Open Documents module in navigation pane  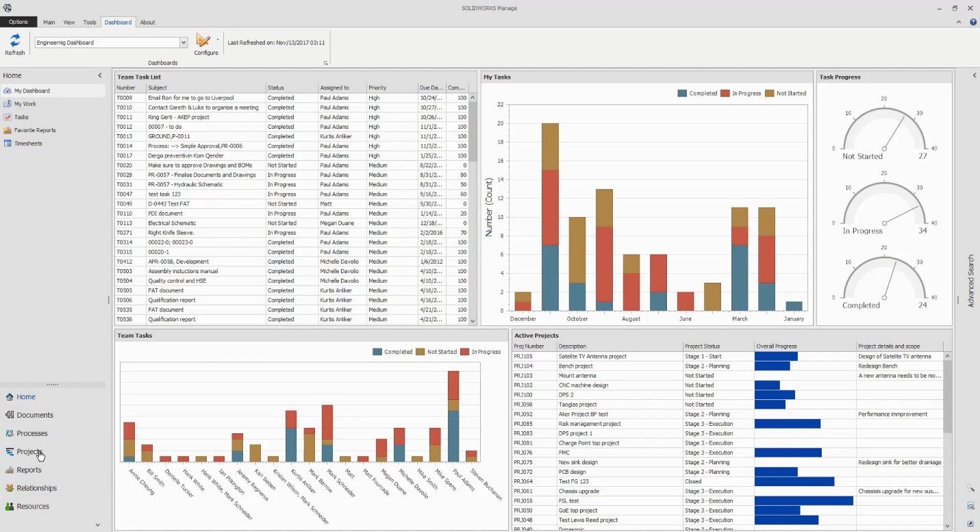(x=34, y=415)
